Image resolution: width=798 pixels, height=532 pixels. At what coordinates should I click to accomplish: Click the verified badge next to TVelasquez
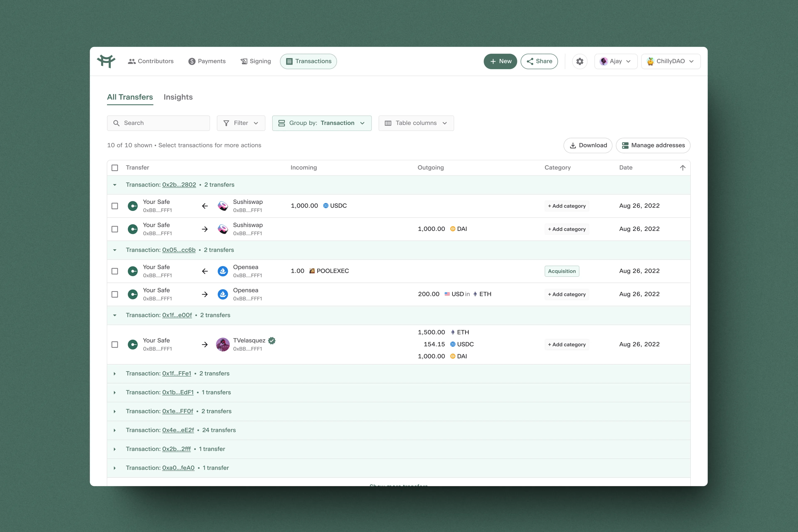(272, 340)
